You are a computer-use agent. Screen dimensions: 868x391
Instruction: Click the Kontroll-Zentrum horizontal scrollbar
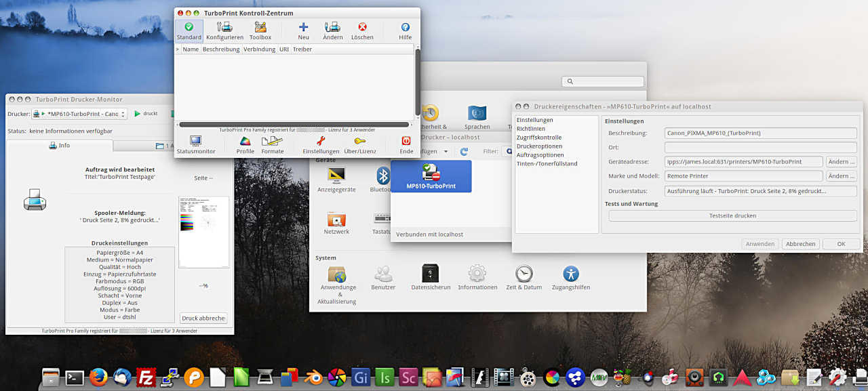[x=294, y=125]
